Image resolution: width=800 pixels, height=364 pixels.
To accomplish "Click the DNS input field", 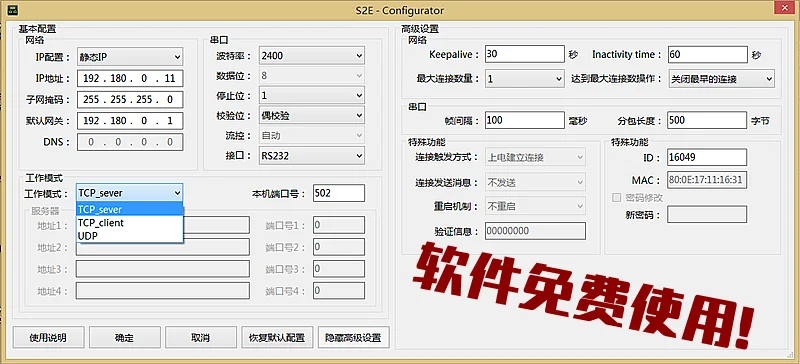I will pyautogui.click(x=130, y=142).
